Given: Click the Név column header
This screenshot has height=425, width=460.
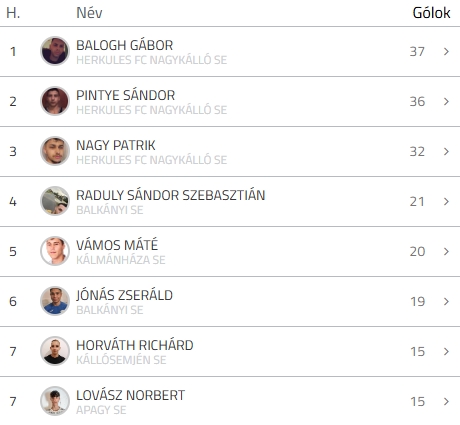Looking at the screenshot, I should click(89, 13).
